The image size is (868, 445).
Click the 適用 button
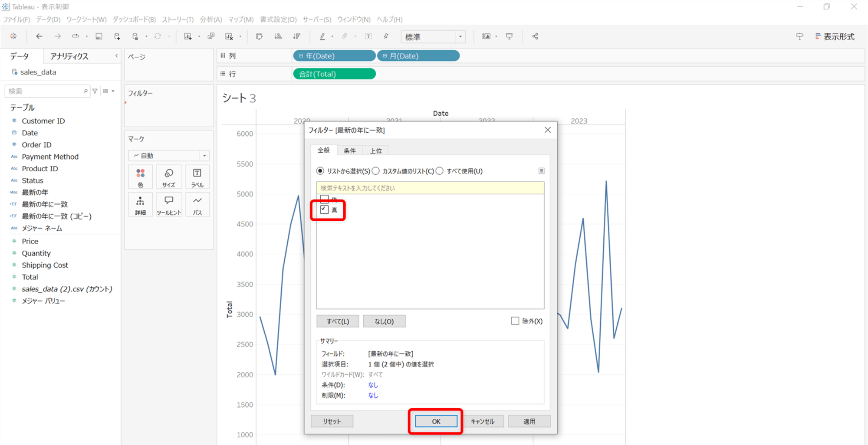click(x=529, y=421)
